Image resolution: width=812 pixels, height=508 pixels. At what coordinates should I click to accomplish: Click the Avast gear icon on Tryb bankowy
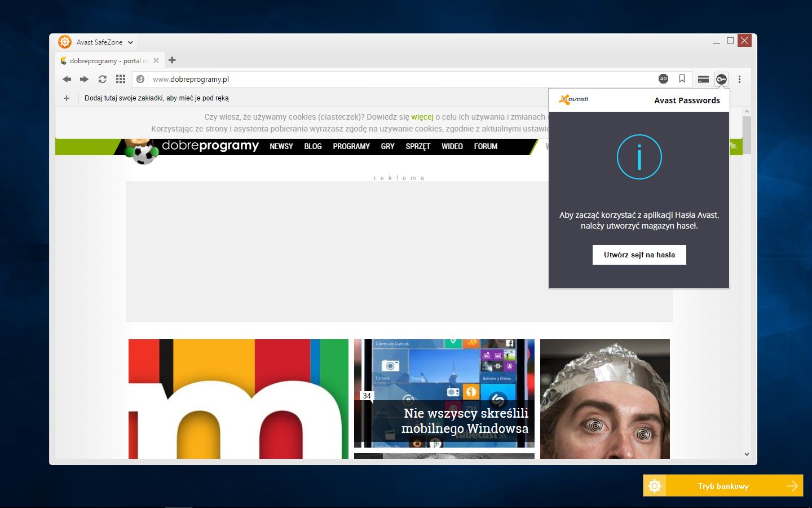(x=654, y=485)
